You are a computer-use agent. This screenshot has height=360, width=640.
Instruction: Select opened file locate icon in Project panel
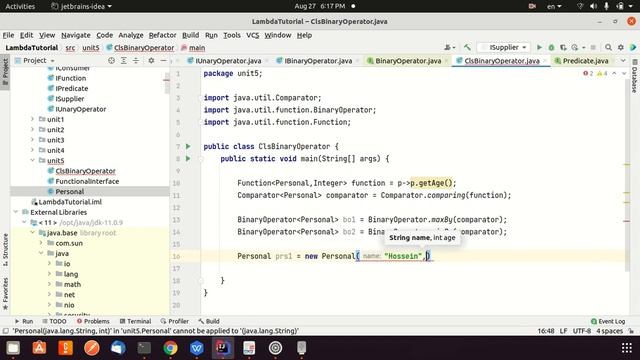(x=111, y=60)
